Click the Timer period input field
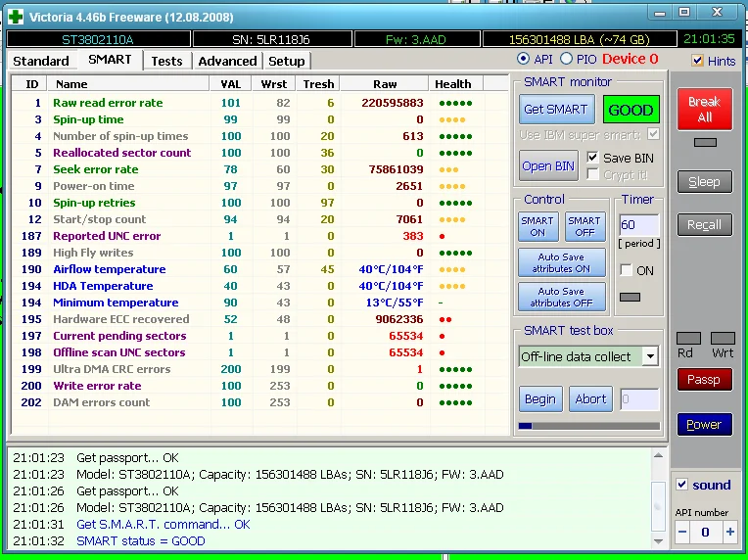 click(x=638, y=225)
